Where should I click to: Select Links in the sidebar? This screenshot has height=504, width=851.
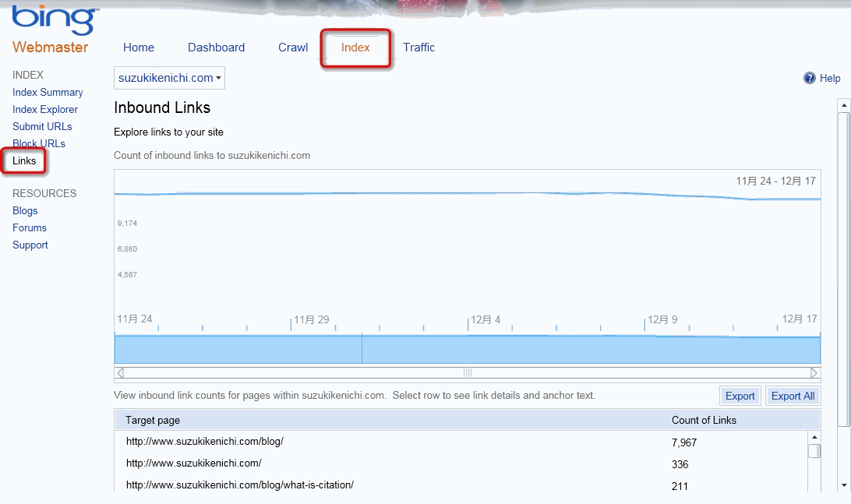(24, 160)
